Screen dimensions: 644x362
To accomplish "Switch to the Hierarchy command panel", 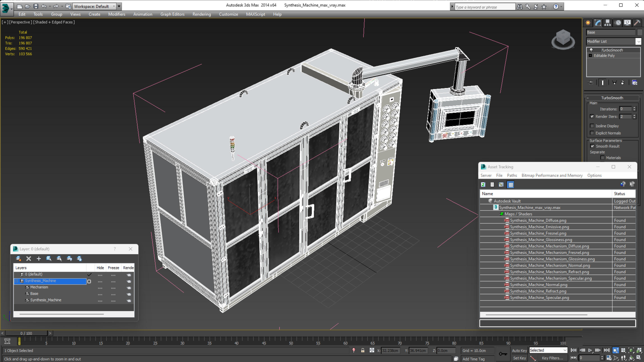I will click(607, 23).
